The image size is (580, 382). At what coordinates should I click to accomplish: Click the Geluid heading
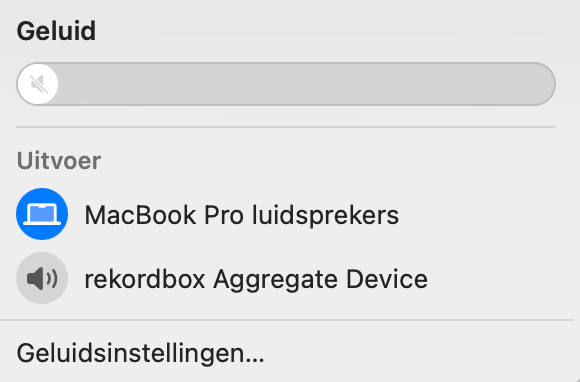(x=56, y=31)
